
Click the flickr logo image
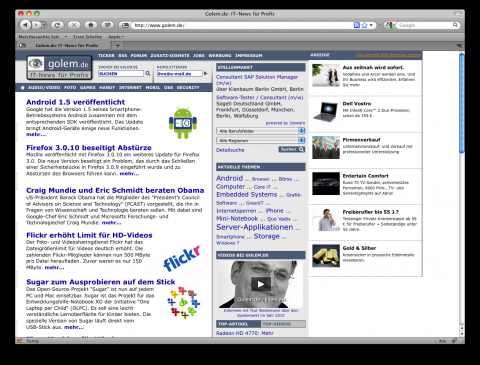[x=182, y=258]
